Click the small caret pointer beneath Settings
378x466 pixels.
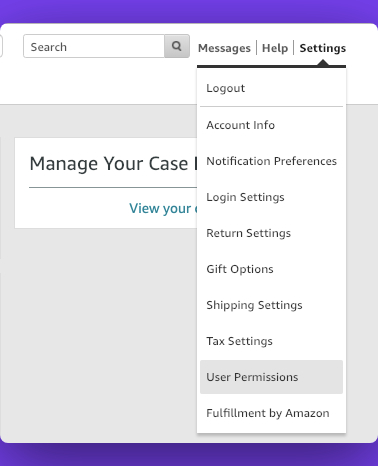point(323,63)
